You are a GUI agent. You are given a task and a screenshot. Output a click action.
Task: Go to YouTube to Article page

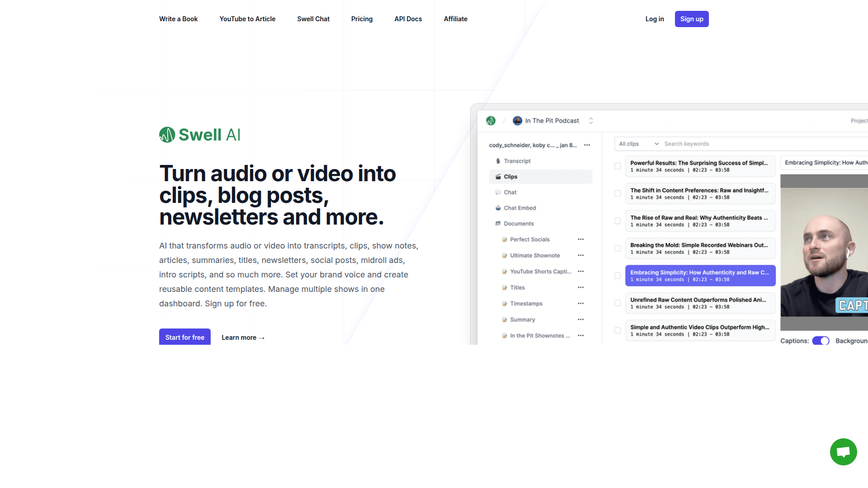(247, 19)
